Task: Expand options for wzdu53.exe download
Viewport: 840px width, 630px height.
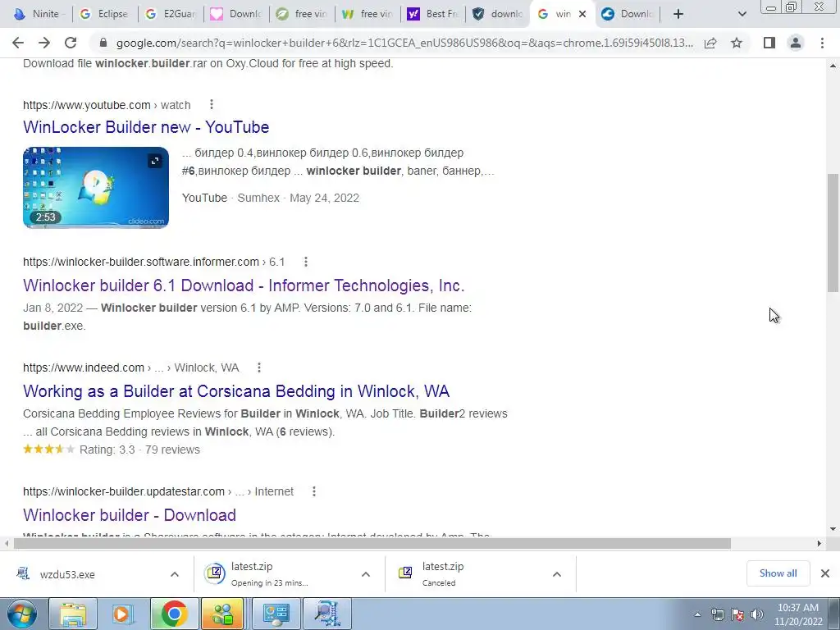Action: tap(175, 574)
